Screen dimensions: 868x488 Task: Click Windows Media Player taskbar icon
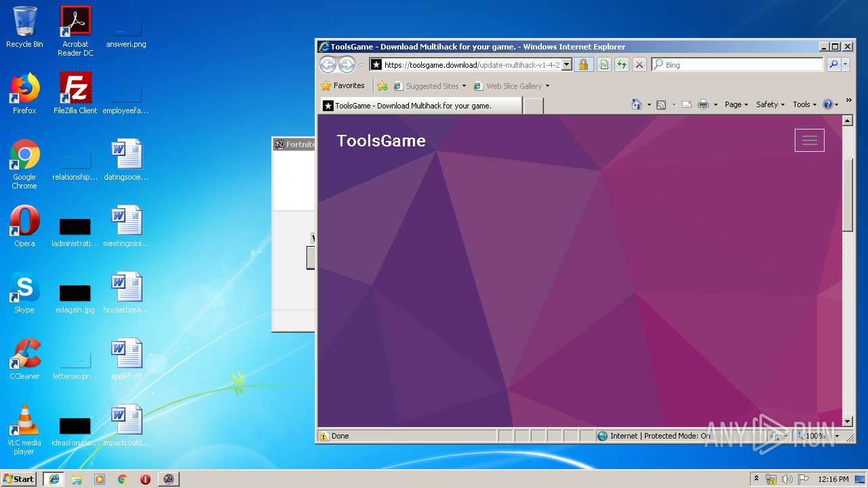[100, 479]
